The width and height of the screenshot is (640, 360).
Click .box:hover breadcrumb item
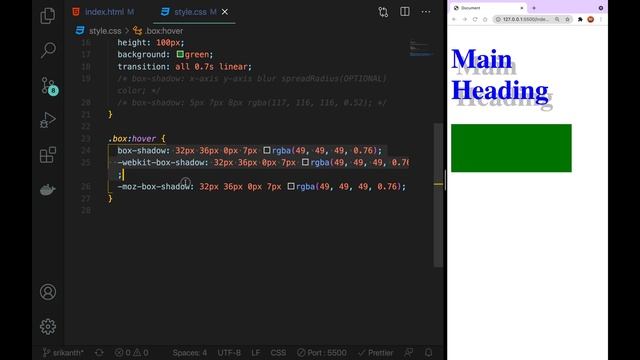tap(164, 31)
